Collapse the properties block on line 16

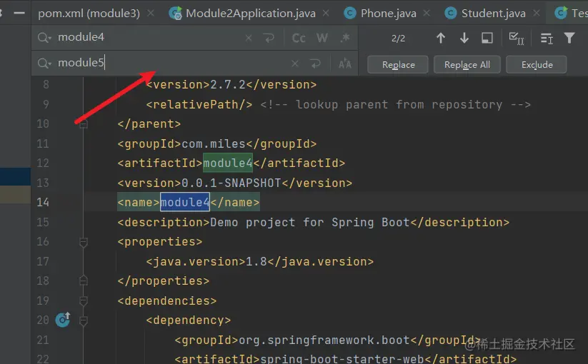[84, 242]
